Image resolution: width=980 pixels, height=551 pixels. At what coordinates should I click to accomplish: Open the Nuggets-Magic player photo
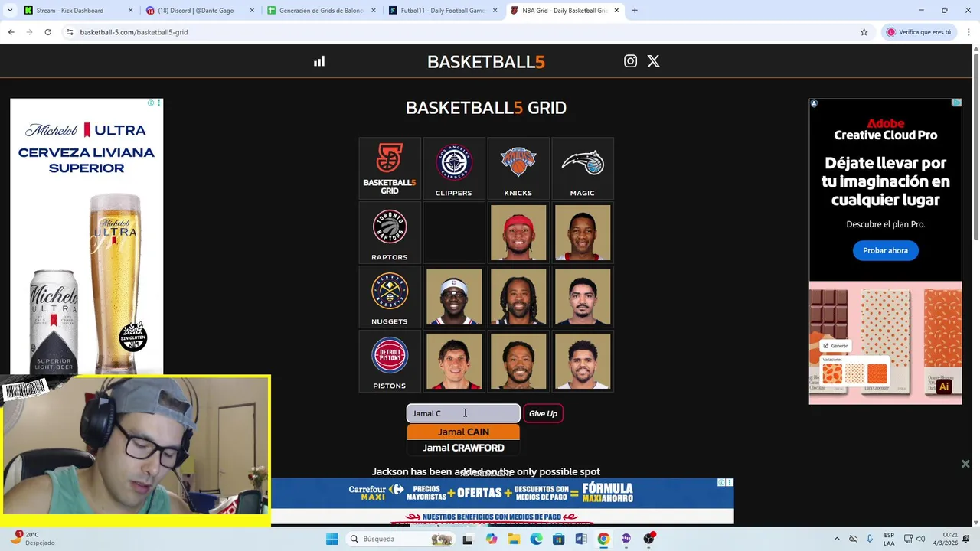pyautogui.click(x=582, y=298)
